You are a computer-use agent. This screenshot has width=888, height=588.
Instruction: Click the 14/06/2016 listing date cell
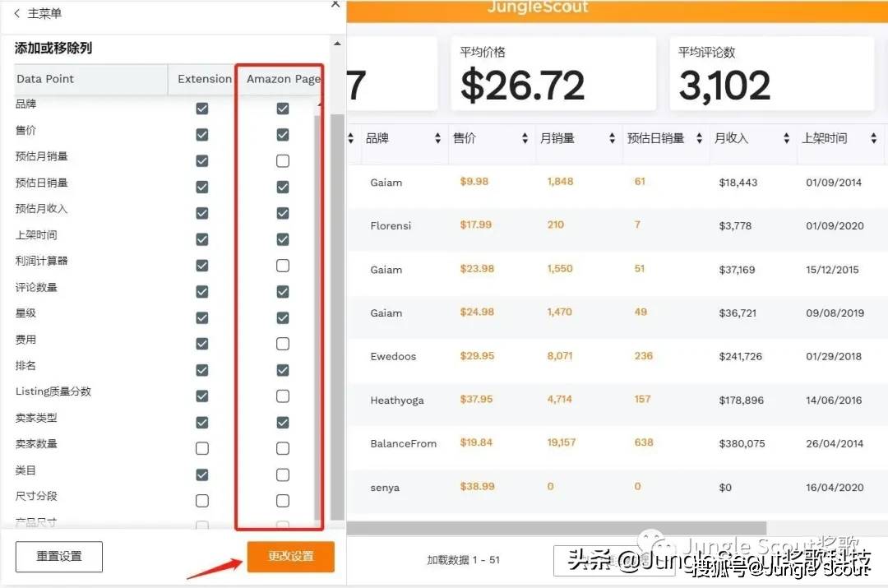[834, 400]
